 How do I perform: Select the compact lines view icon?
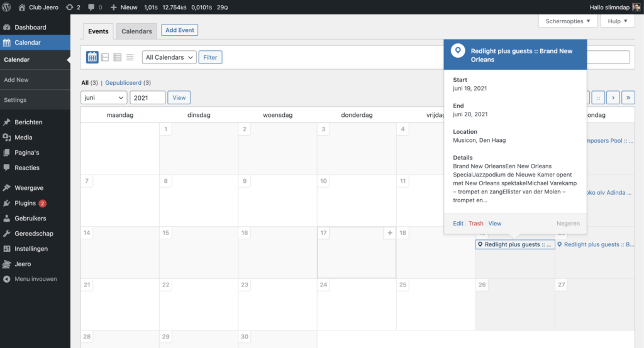[130, 57]
